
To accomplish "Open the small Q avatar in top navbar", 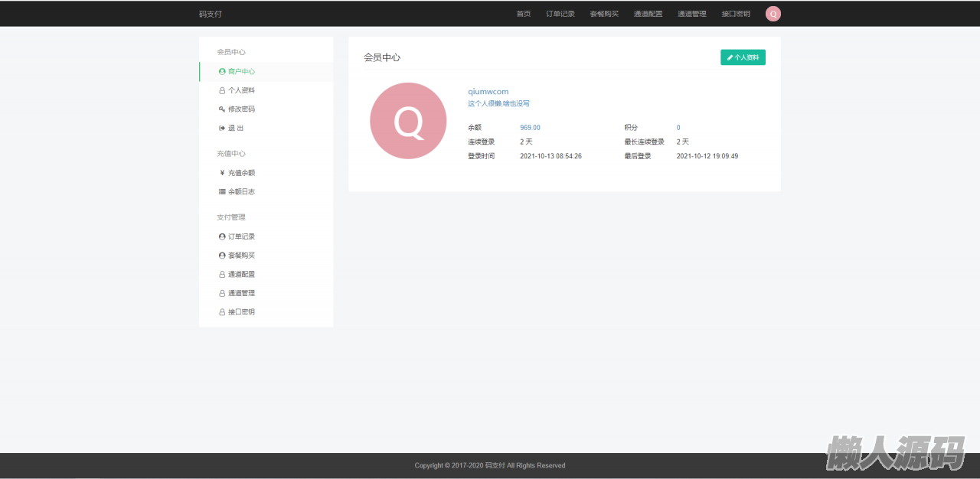I will click(x=773, y=14).
